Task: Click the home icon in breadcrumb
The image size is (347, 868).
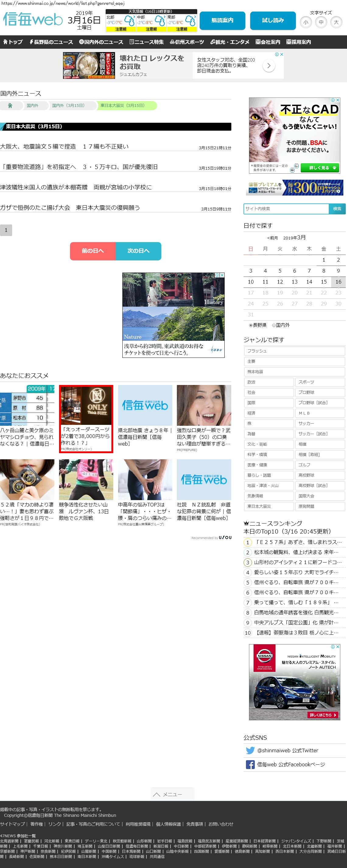Action: [10, 105]
